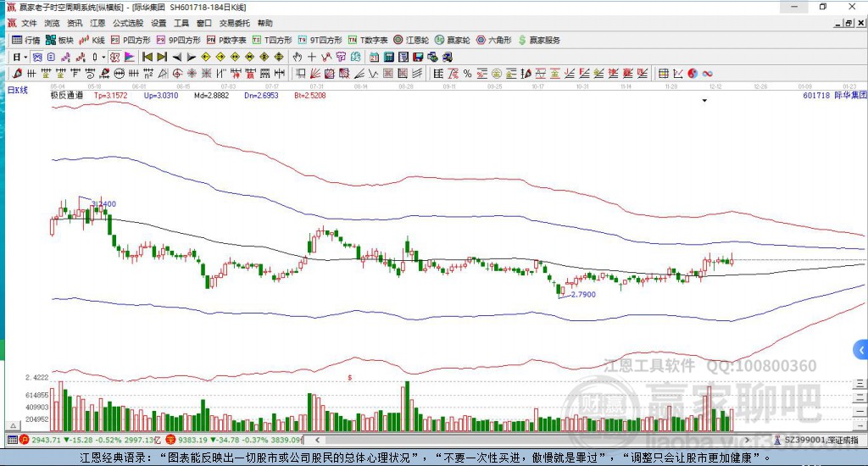Open the 9P四方形 tool
This screenshot has height=466, width=868.
coord(178,40)
